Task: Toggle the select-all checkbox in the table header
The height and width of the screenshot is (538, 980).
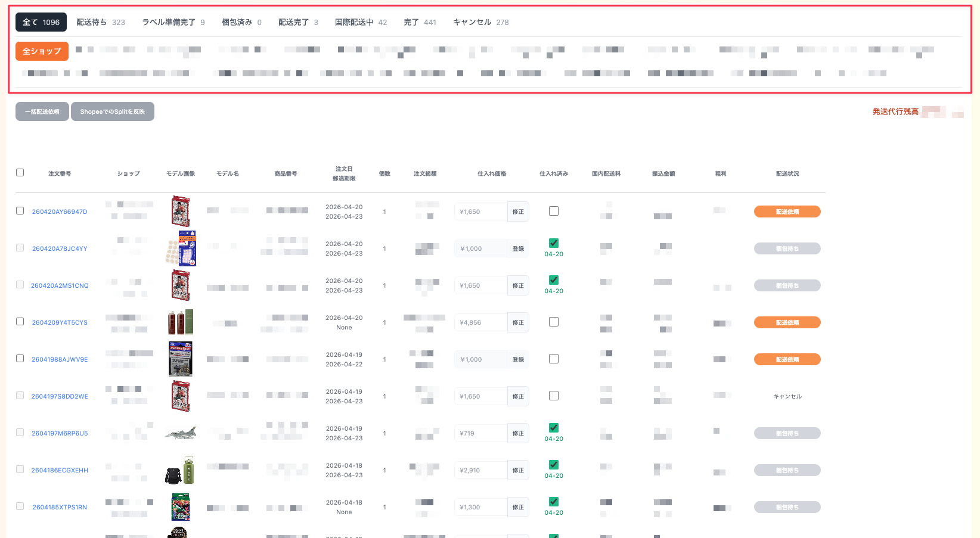Action: [x=20, y=173]
